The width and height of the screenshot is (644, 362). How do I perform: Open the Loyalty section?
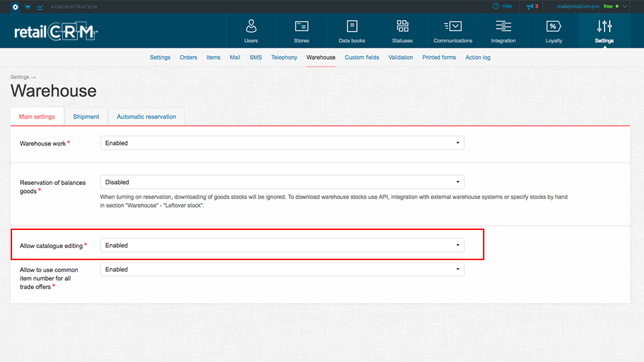pyautogui.click(x=553, y=32)
